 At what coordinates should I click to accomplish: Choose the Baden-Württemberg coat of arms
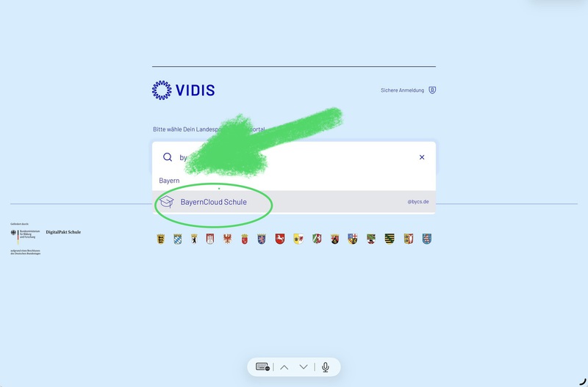(160, 239)
